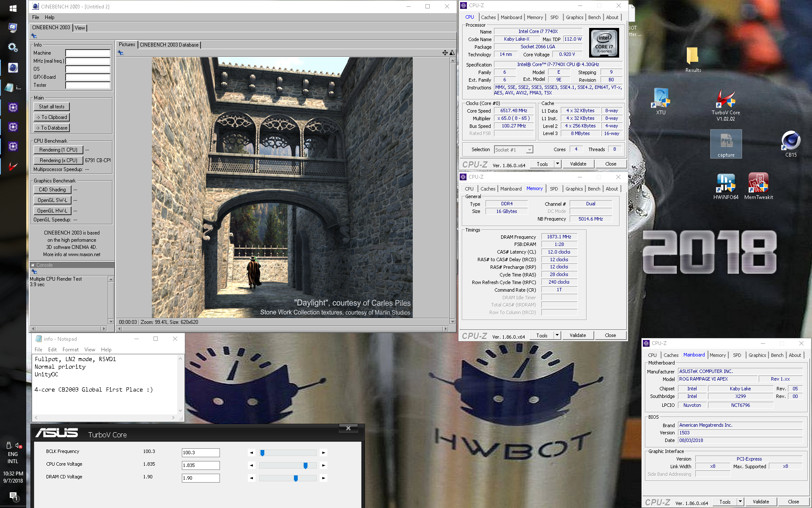Click the To Database button
Image resolution: width=812 pixels, height=508 pixels.
coord(52,128)
